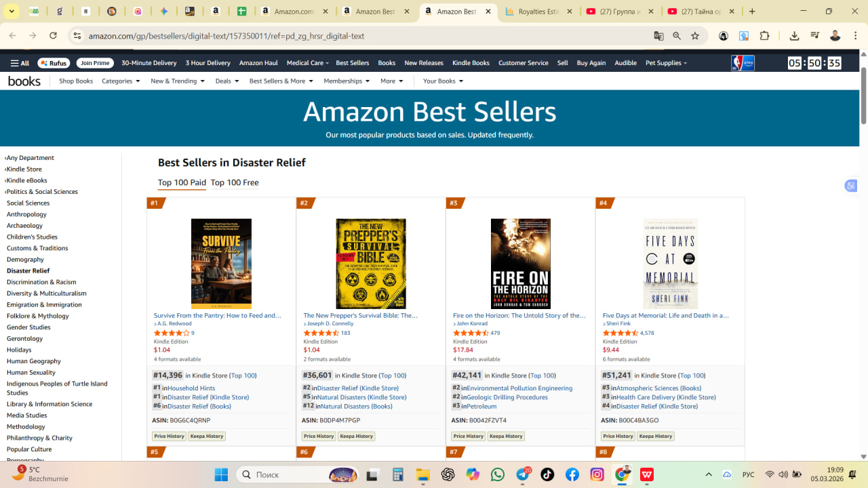868x488 pixels.
Task: Open Kindle Books in the navigation bar
Action: tap(471, 63)
